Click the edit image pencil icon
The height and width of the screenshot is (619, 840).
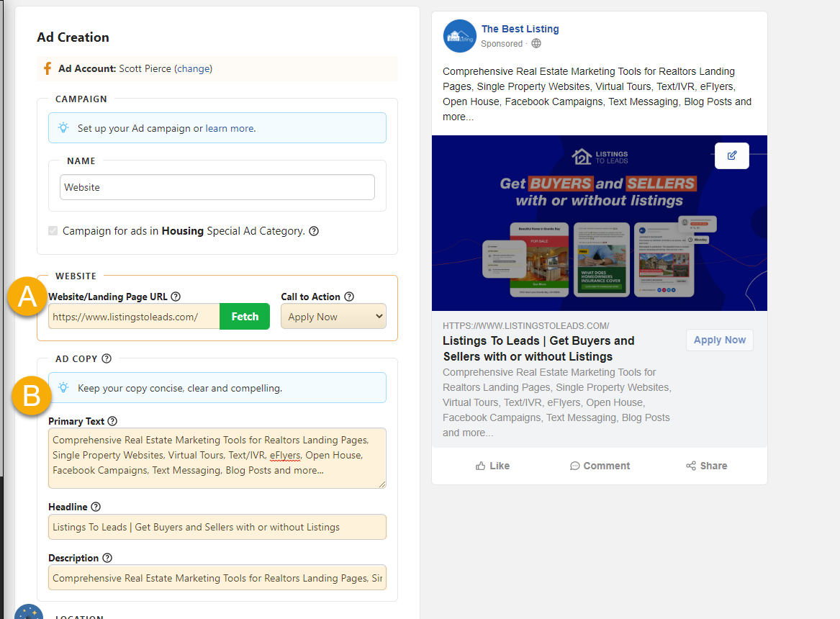pyautogui.click(x=731, y=155)
